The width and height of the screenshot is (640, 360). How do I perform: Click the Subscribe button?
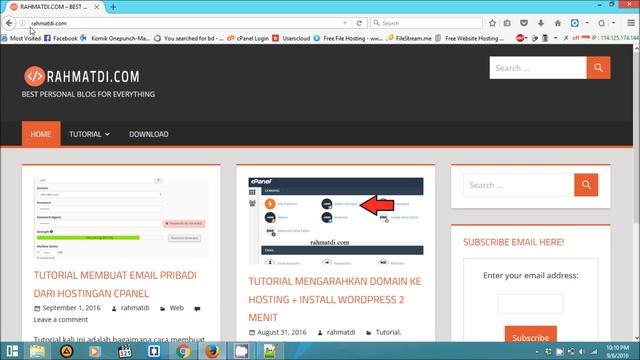[531, 335]
